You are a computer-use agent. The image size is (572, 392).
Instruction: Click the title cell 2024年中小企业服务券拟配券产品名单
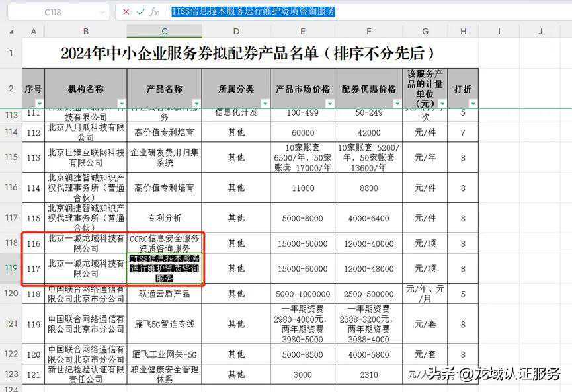click(249, 54)
